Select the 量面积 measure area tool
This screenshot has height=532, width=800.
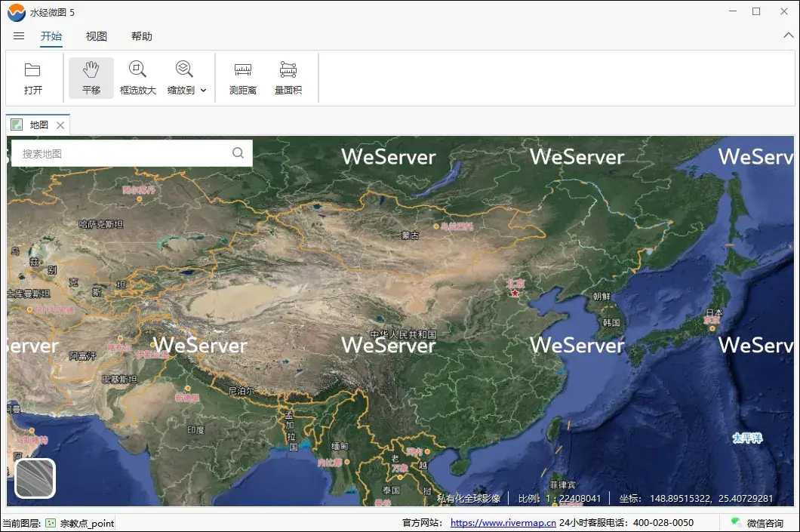click(288, 78)
